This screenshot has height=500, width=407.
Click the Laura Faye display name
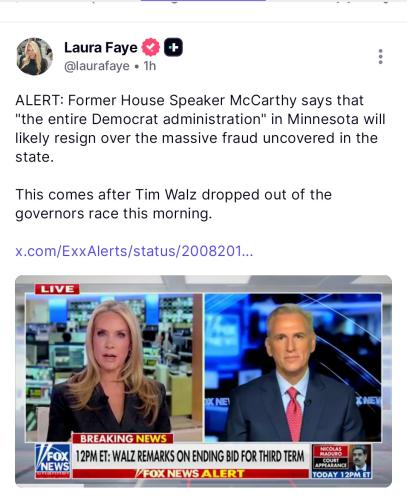tap(101, 47)
